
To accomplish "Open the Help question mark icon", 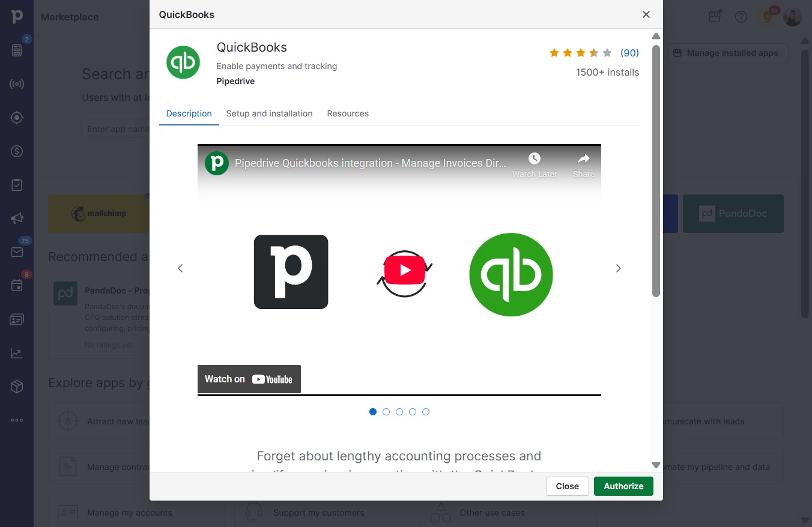I will coord(741,17).
